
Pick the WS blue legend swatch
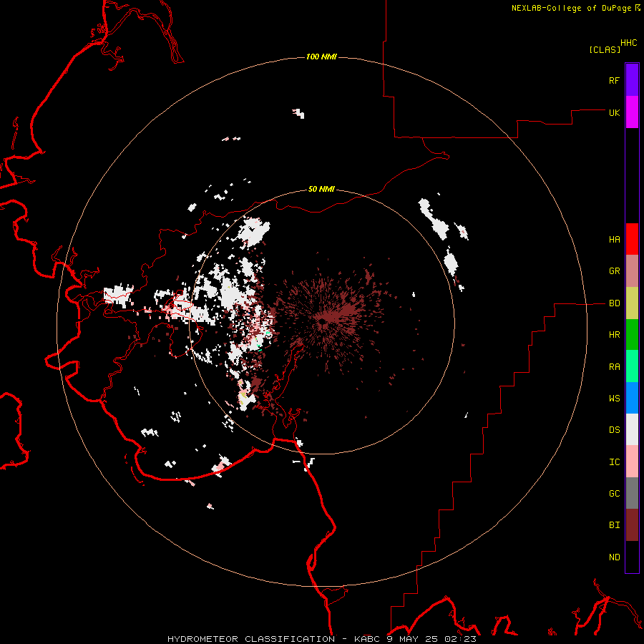[x=632, y=398]
